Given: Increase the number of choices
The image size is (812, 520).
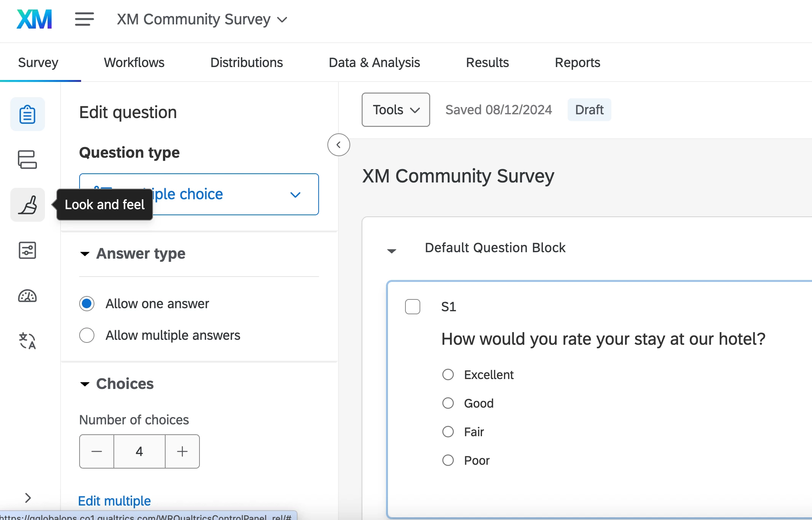Looking at the screenshot, I should tap(182, 451).
